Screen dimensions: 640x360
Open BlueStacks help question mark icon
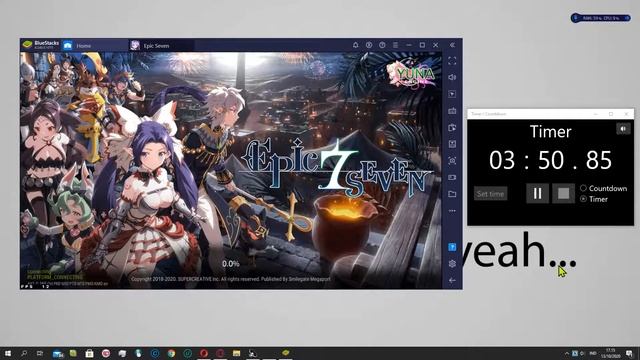382,45
